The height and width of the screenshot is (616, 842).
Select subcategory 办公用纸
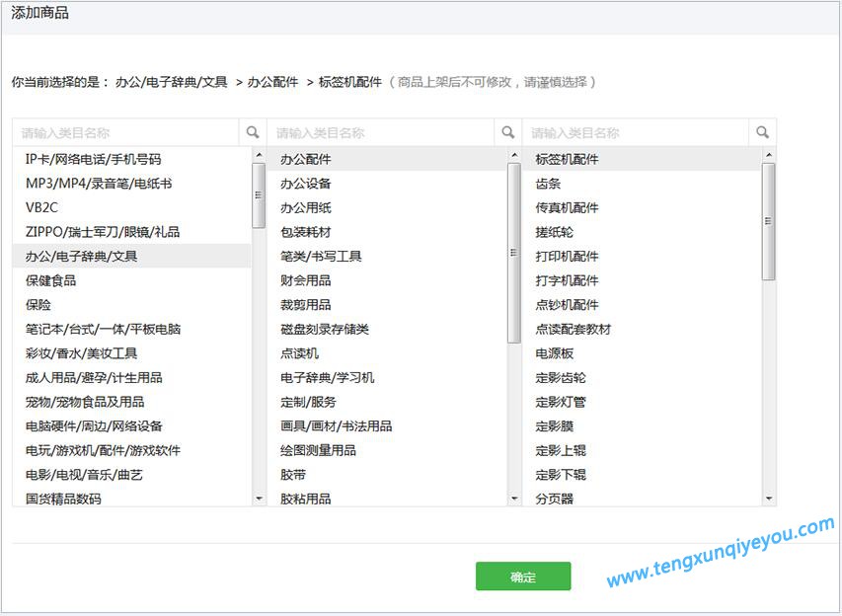(x=387, y=207)
